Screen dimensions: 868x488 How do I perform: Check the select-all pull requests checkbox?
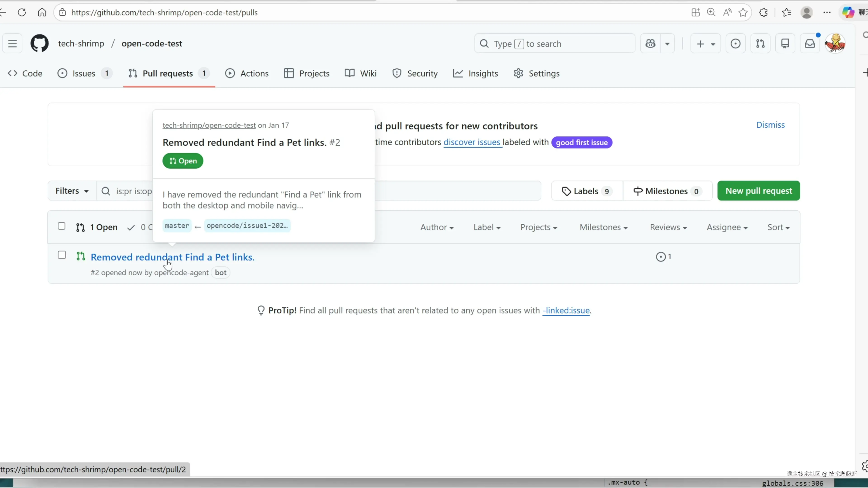pos(61,226)
